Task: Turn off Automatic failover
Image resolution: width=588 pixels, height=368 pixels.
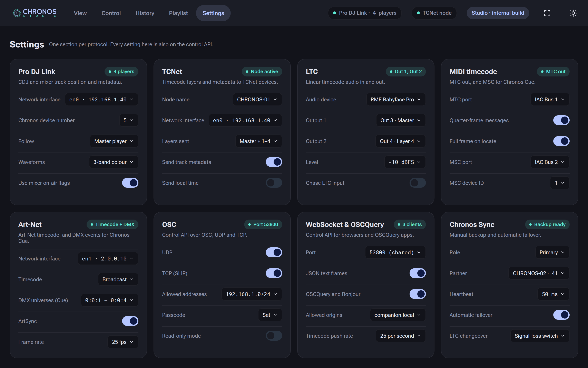Action: 561,315
